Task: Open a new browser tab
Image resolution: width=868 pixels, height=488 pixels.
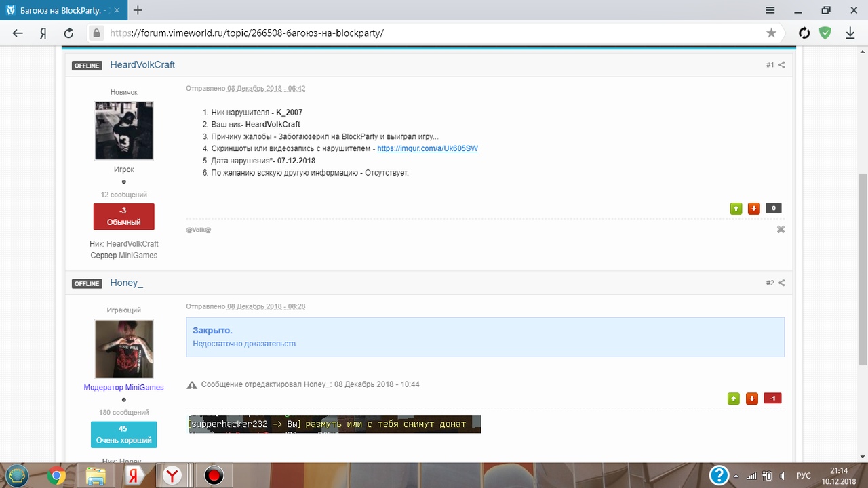Action: pyautogui.click(x=138, y=10)
